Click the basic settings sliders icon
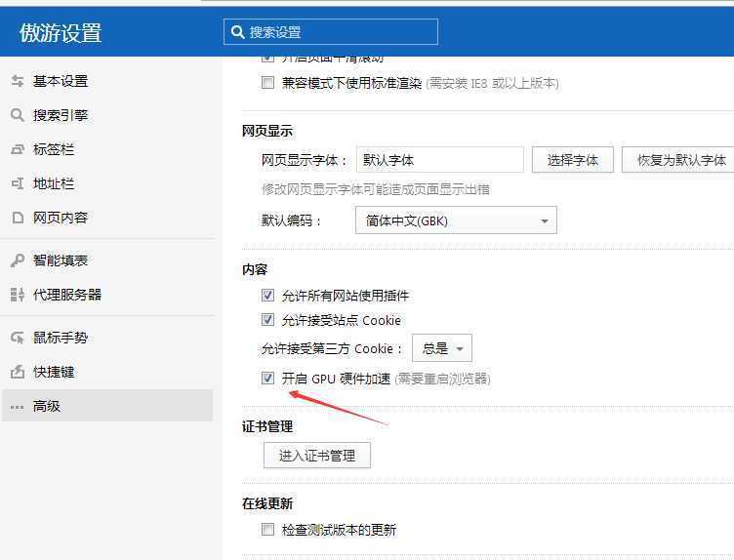This screenshot has height=560, width=734. tap(18, 81)
